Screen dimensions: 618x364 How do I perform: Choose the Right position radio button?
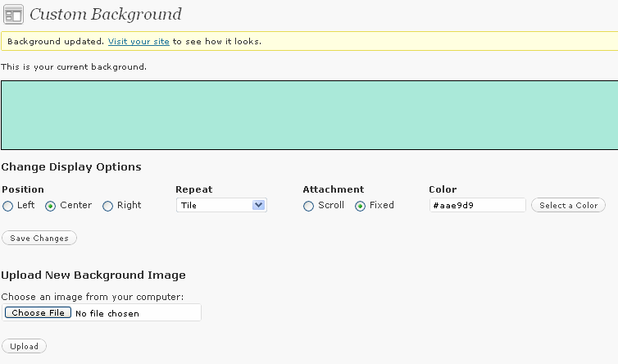tap(107, 206)
